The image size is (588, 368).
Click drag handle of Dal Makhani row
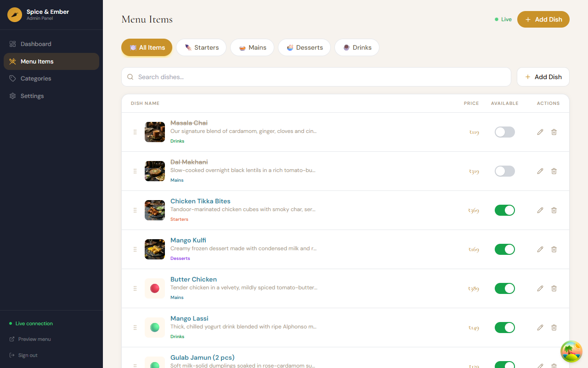(135, 171)
